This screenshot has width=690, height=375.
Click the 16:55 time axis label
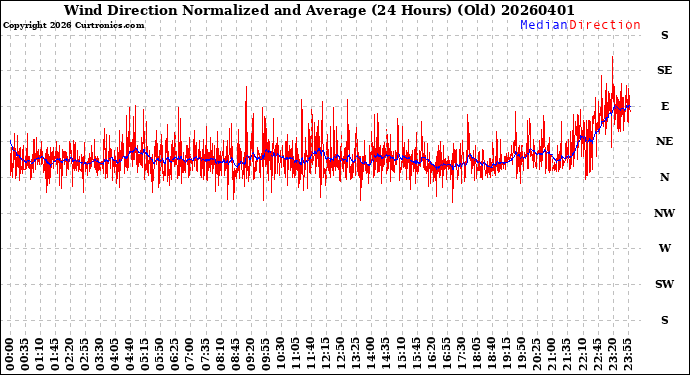[446, 354]
